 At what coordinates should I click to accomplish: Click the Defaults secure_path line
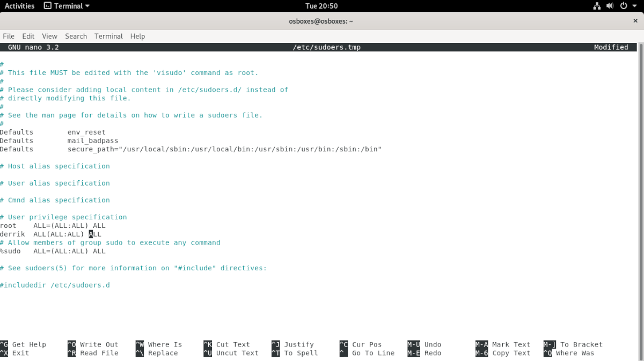coord(191,149)
